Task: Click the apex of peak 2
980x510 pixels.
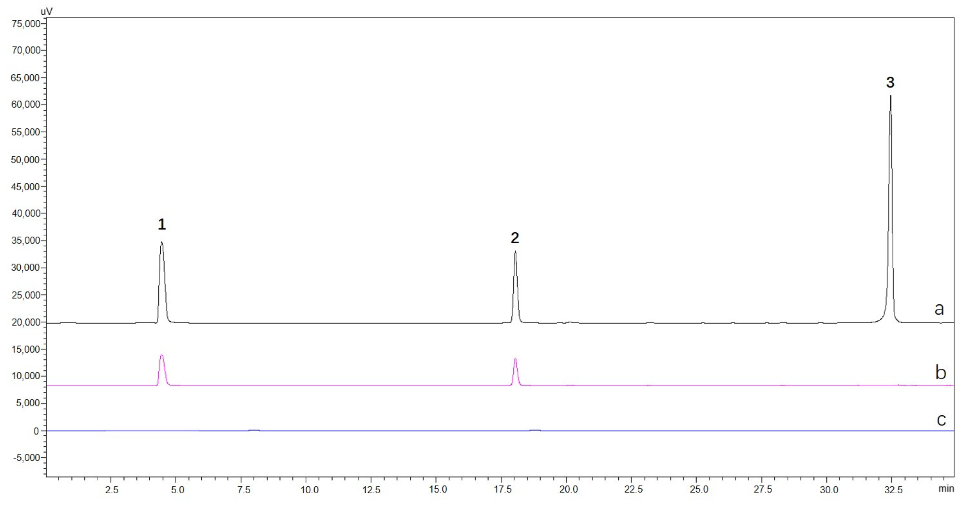Action: (x=515, y=252)
